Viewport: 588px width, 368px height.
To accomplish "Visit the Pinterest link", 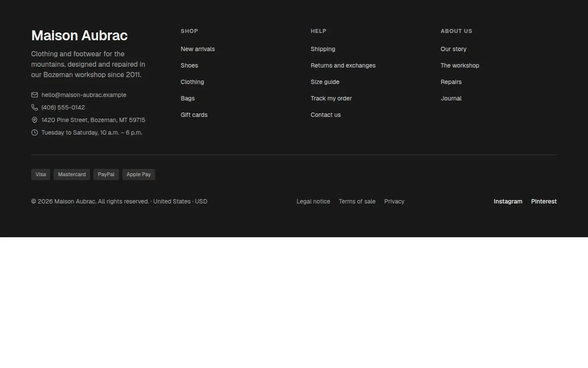I will [x=544, y=201].
